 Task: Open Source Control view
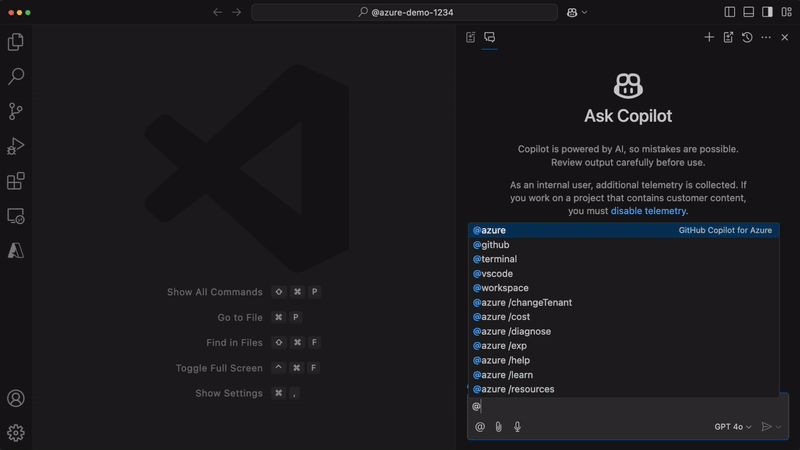(x=16, y=111)
